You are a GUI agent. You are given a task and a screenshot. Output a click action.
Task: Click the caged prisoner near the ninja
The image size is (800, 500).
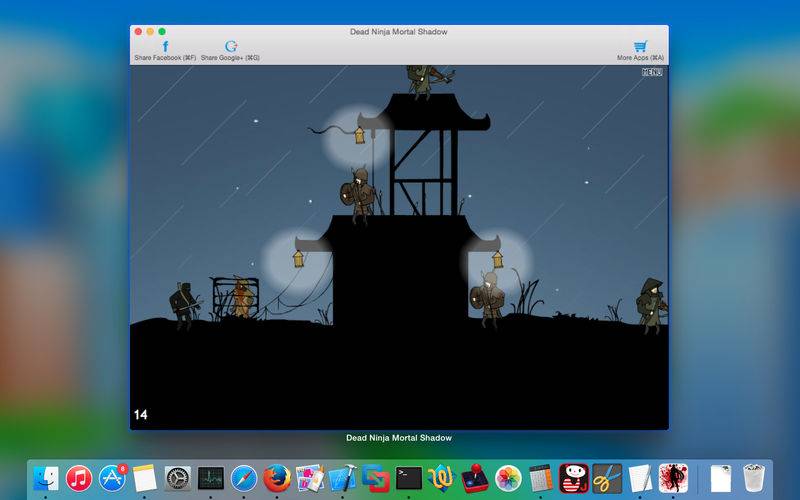[241, 298]
